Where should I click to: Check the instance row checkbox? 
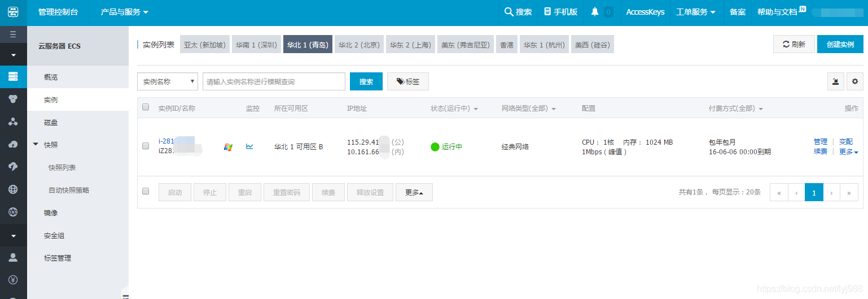146,146
